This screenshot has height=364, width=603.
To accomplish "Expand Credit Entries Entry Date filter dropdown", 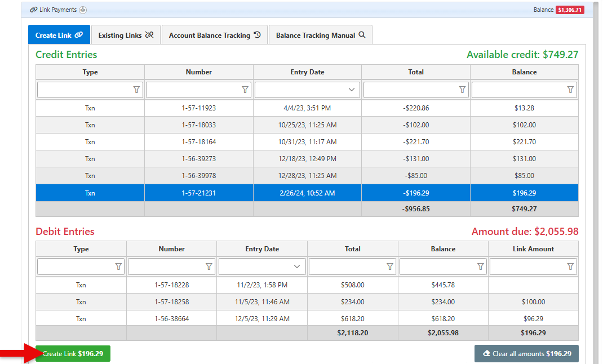I will pyautogui.click(x=352, y=90).
